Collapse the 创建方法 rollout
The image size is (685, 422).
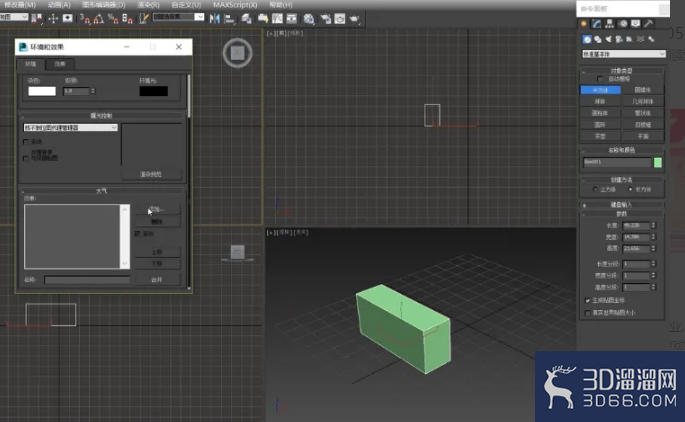click(622, 180)
